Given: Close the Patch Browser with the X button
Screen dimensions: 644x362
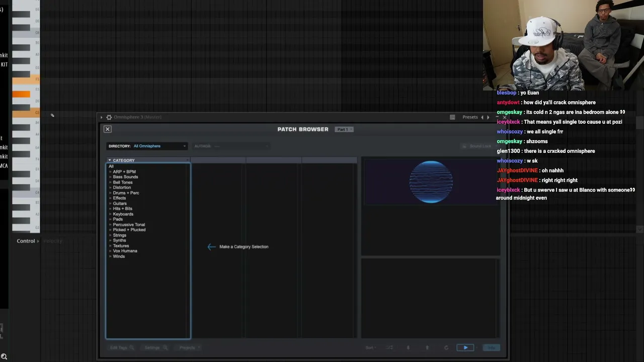Looking at the screenshot, I should 107,129.
